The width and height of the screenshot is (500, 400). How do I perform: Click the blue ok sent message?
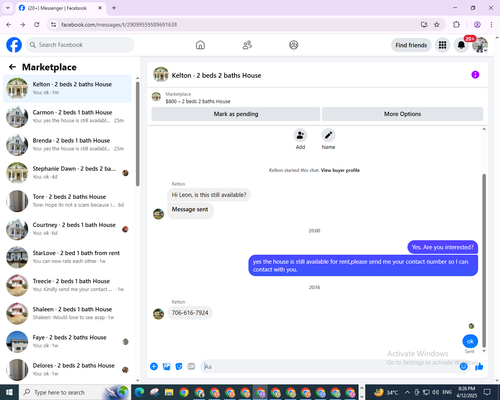pos(470,341)
